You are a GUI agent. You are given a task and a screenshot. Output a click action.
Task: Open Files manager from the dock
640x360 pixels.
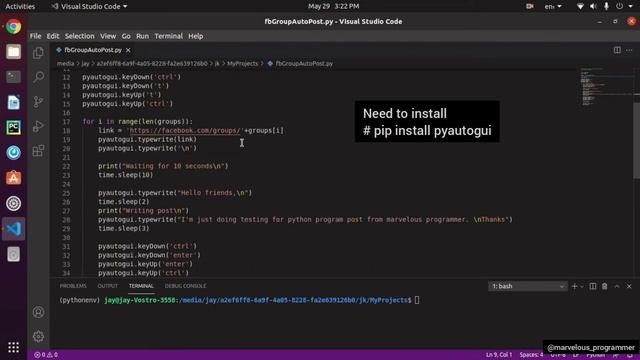13,52
